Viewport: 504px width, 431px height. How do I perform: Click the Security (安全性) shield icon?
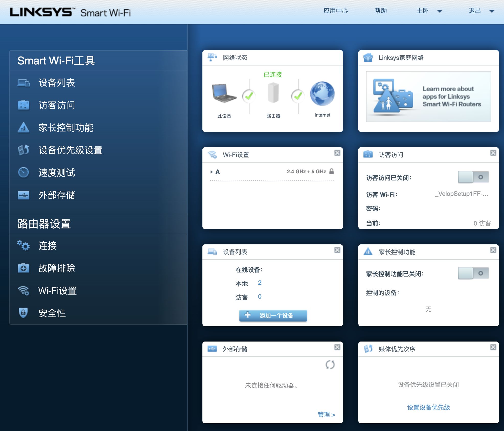click(23, 313)
